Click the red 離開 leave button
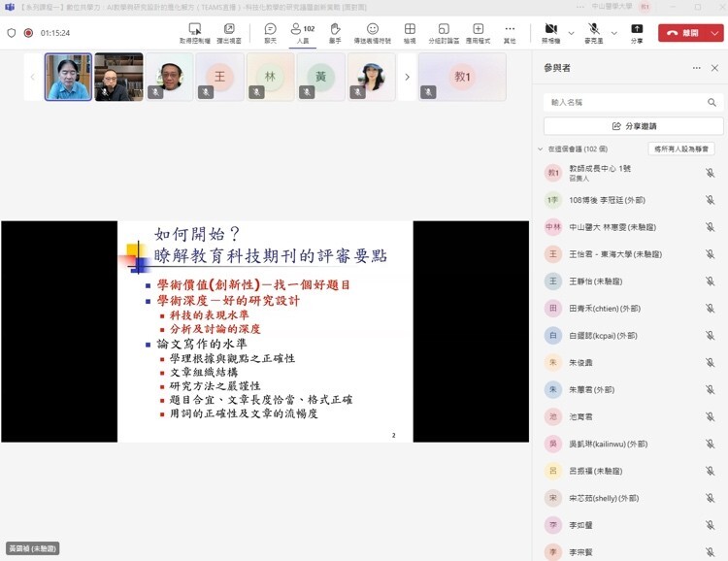The width and height of the screenshot is (728, 561). 690,32
